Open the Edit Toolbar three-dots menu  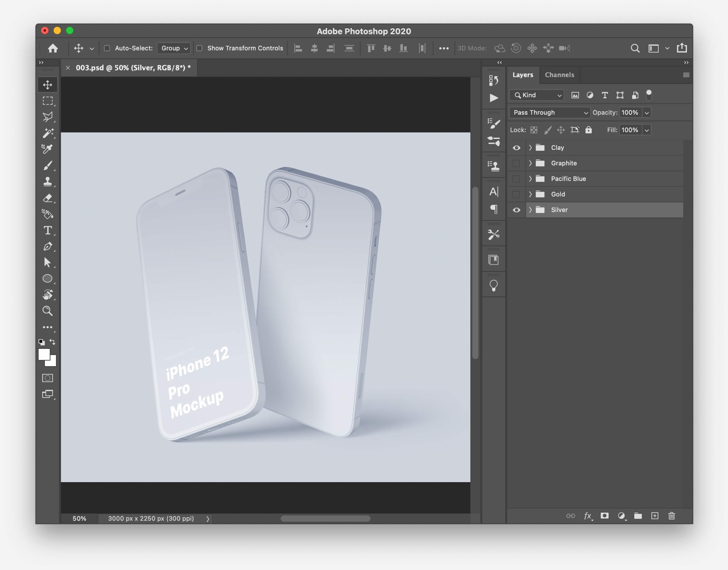(x=47, y=327)
